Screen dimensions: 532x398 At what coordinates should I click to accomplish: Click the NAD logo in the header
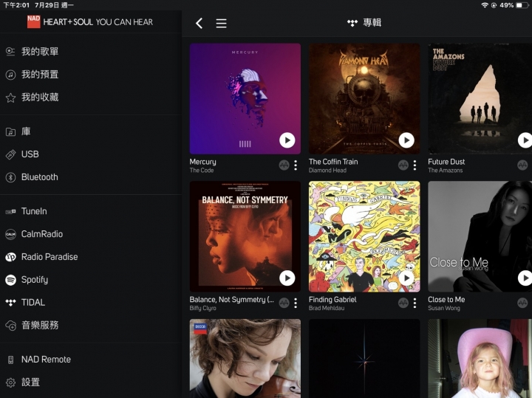tap(33, 21)
